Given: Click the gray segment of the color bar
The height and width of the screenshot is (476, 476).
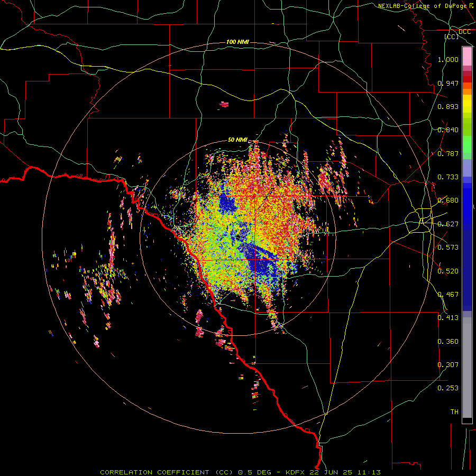Looking at the screenshot, I should coord(467,368).
